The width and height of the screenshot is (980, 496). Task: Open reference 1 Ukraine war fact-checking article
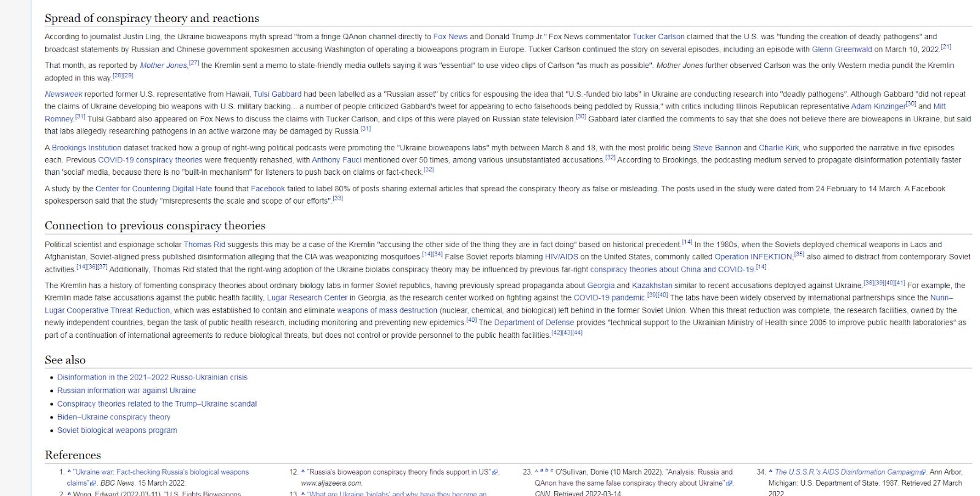pos(161,478)
